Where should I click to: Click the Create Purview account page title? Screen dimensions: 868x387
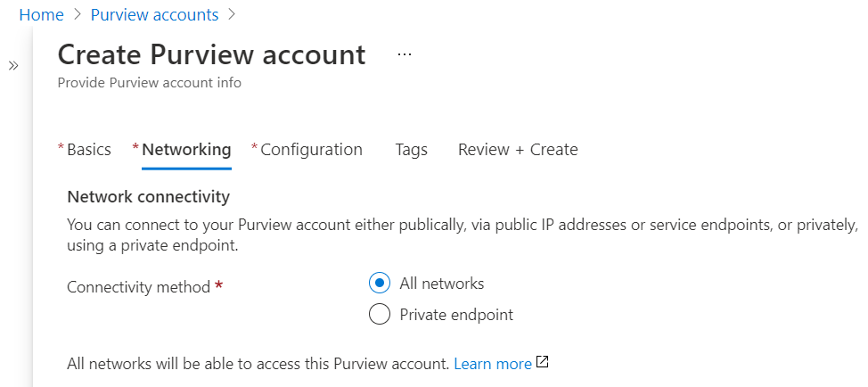pyautogui.click(x=211, y=54)
